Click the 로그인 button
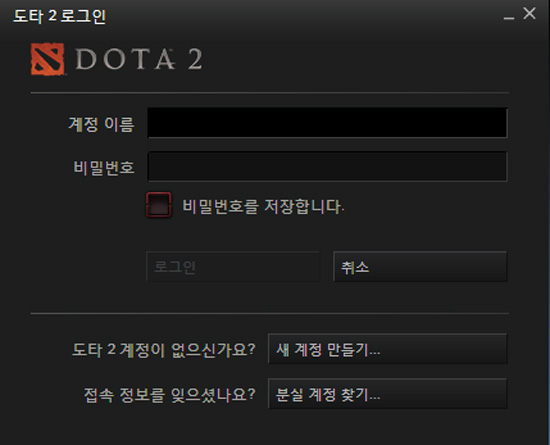Viewport: 550px width, 445px height. coord(233,267)
